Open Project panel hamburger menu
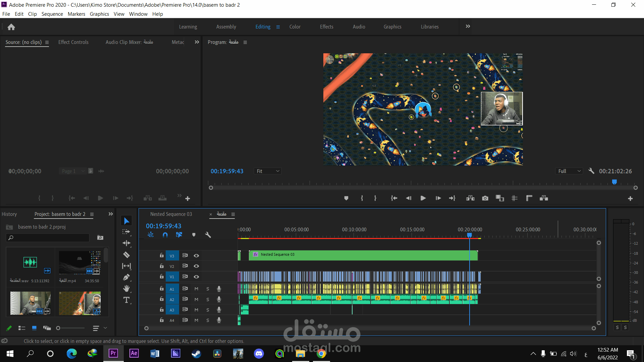The height and width of the screenshot is (362, 644). coord(92,215)
